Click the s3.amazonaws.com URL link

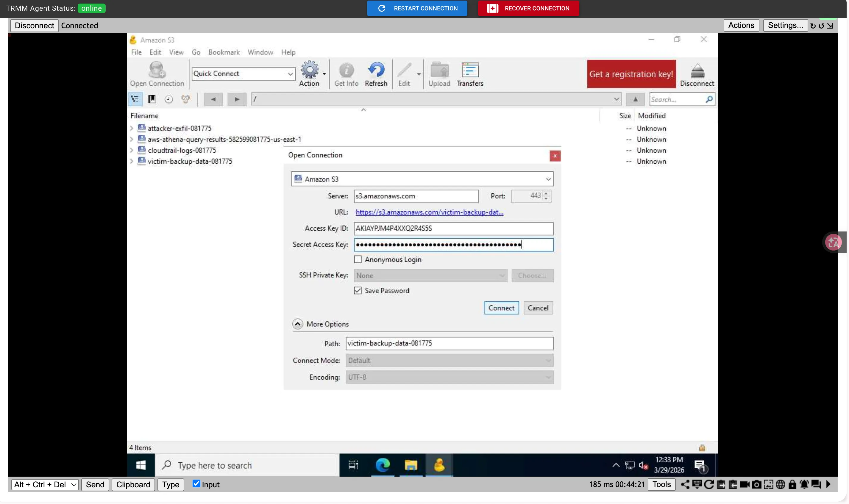[x=430, y=212]
